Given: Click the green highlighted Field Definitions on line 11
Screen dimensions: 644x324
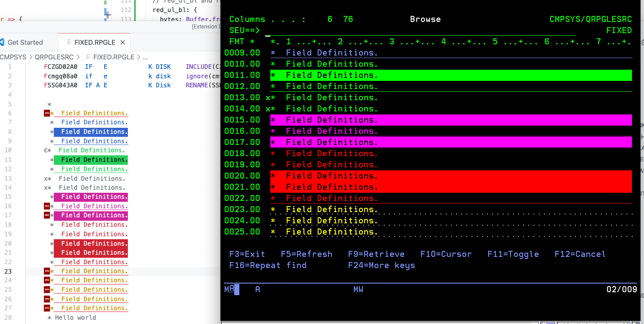Looking at the screenshot, I should [x=91, y=160].
